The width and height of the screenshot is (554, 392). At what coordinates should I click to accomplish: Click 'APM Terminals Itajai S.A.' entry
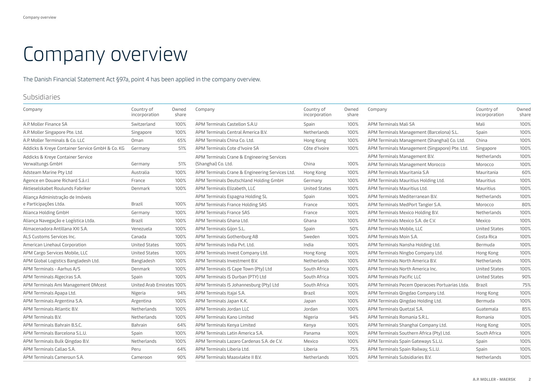pos(220,293)
